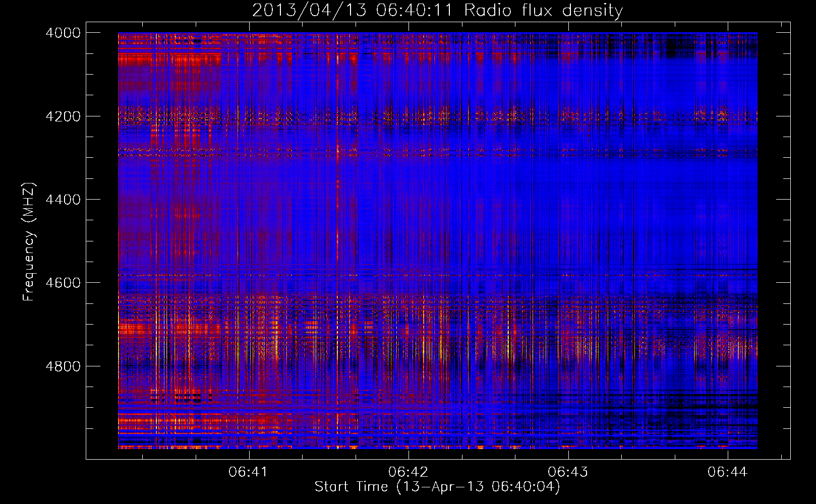Click the 4000 frequency tick label

click(x=63, y=33)
